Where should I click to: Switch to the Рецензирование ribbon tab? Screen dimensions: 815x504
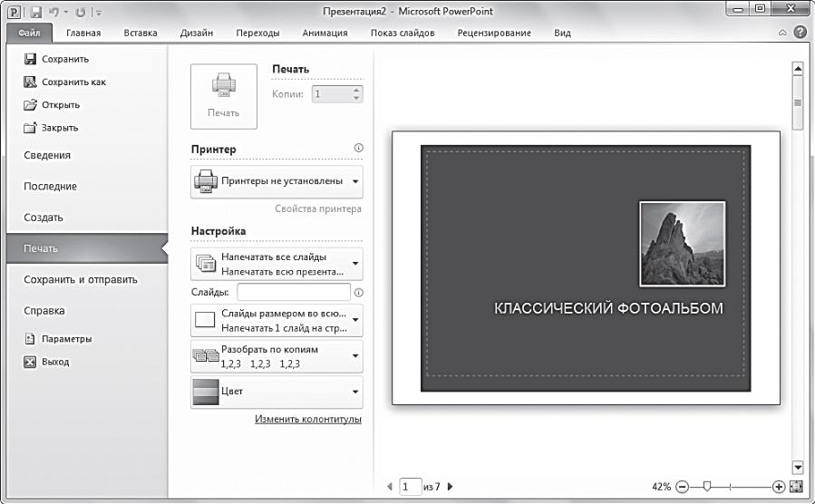click(494, 33)
